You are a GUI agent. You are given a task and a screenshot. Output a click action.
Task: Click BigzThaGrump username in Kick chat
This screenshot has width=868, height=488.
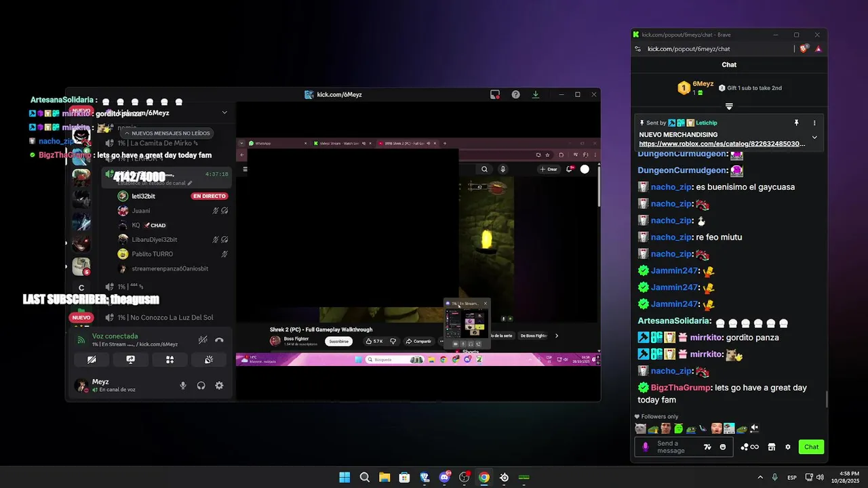click(x=681, y=388)
